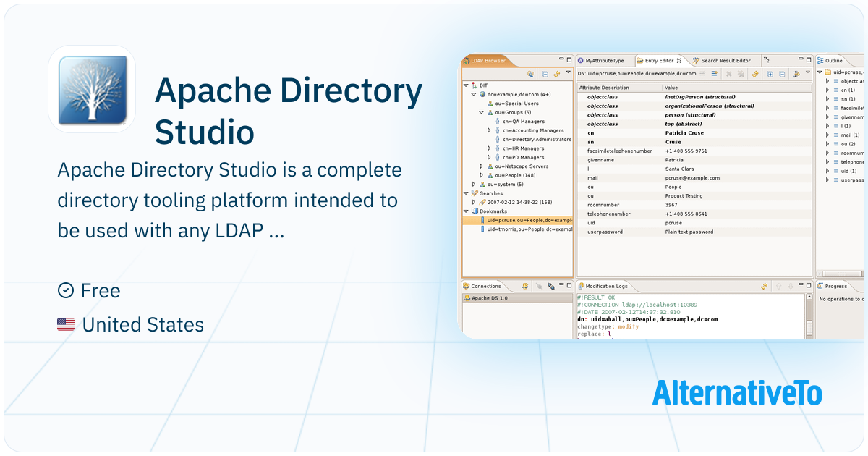Expand the mail (1) outline node
Viewport: 868px width, 456px height.
click(827, 135)
